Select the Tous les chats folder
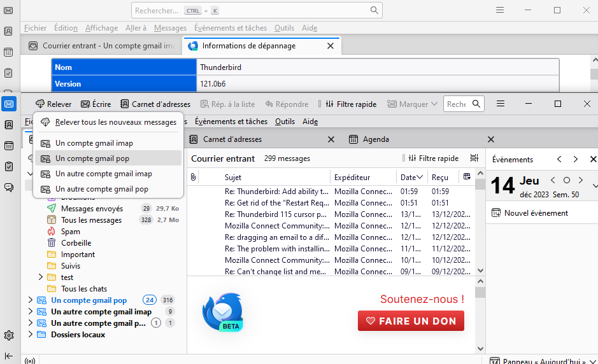The height and width of the screenshot is (364, 598). pos(84,288)
